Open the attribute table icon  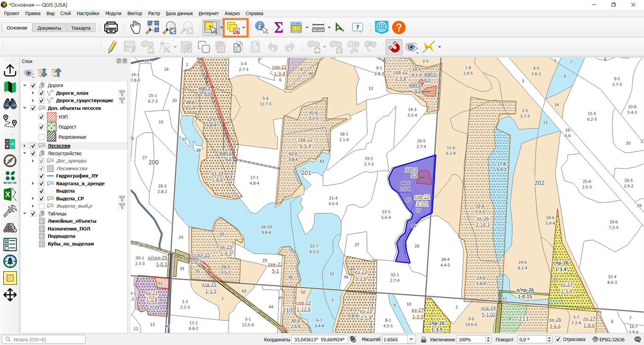tap(296, 28)
